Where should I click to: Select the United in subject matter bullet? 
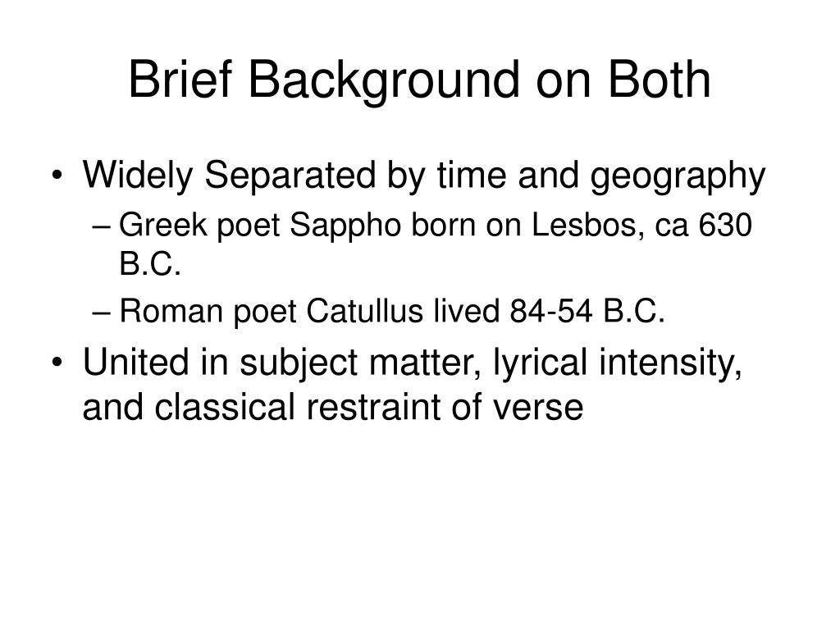click(412, 385)
